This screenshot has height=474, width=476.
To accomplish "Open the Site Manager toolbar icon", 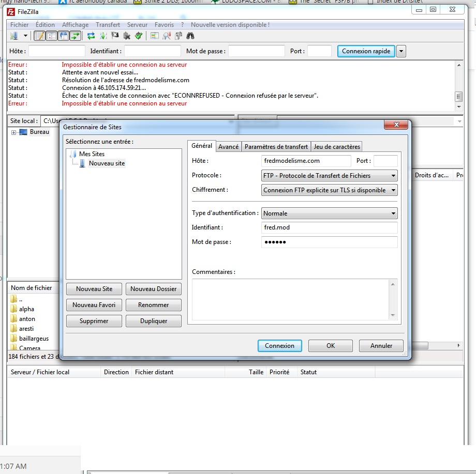I will [x=14, y=36].
